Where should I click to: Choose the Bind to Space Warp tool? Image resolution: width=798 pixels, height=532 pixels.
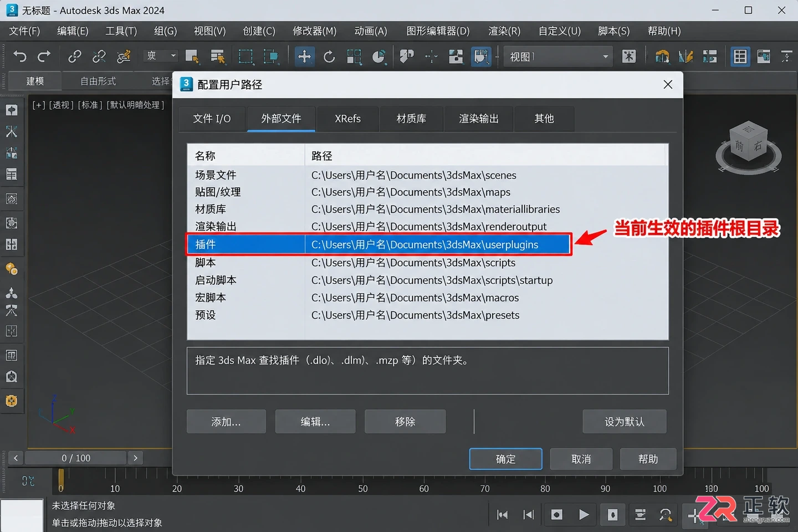point(124,56)
